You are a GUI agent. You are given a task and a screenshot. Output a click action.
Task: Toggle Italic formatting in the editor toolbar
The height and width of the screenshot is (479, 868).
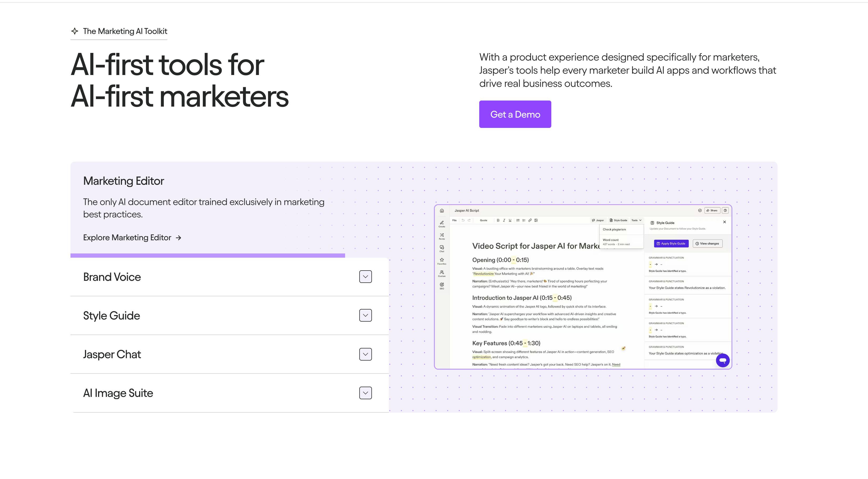pyautogui.click(x=504, y=221)
